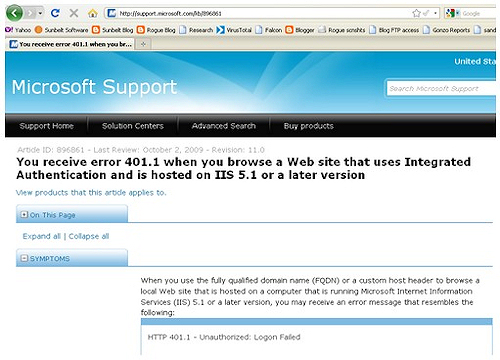The width and height of the screenshot is (500, 360).
Task: Click the 'HTTP 401.1 - Unauthorized: Logon Failed' text
Action: (x=224, y=337)
